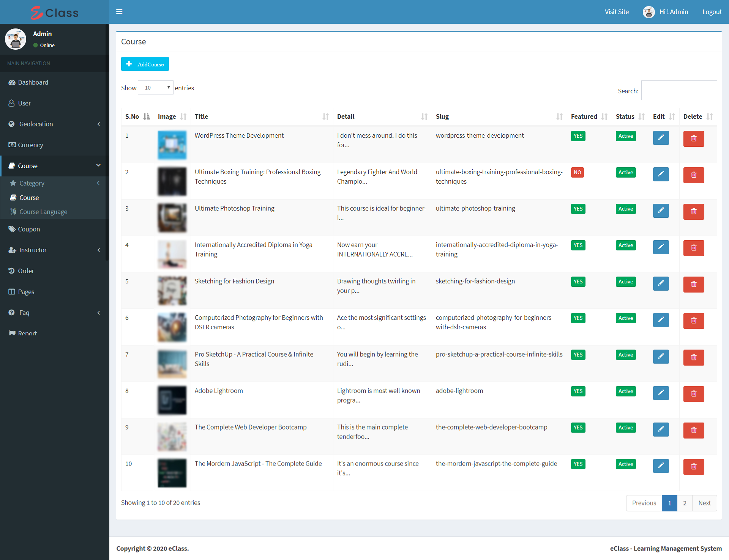Toggle the sidebar with the hamburger icon
729x560 pixels.
(x=119, y=12)
